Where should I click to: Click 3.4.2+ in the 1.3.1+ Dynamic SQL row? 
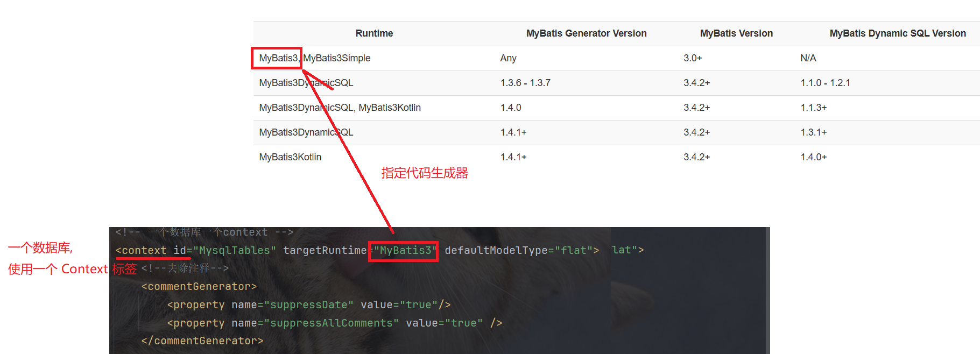tap(697, 132)
